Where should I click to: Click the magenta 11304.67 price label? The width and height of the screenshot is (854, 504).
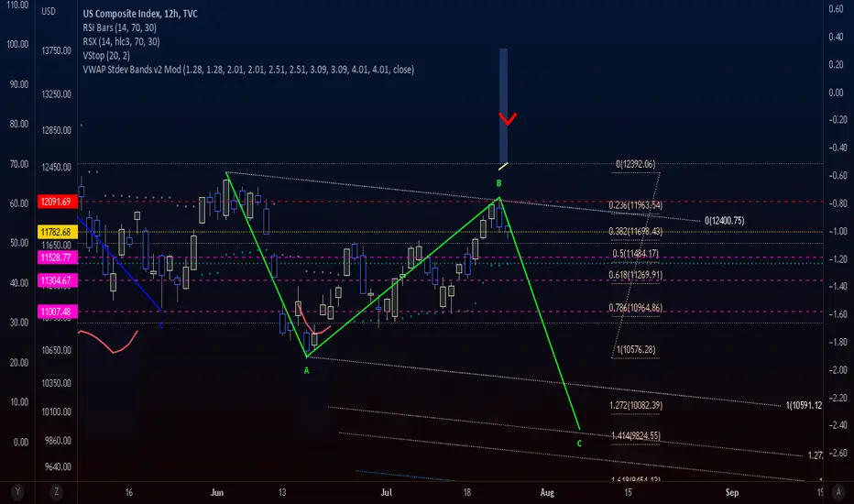pos(57,280)
